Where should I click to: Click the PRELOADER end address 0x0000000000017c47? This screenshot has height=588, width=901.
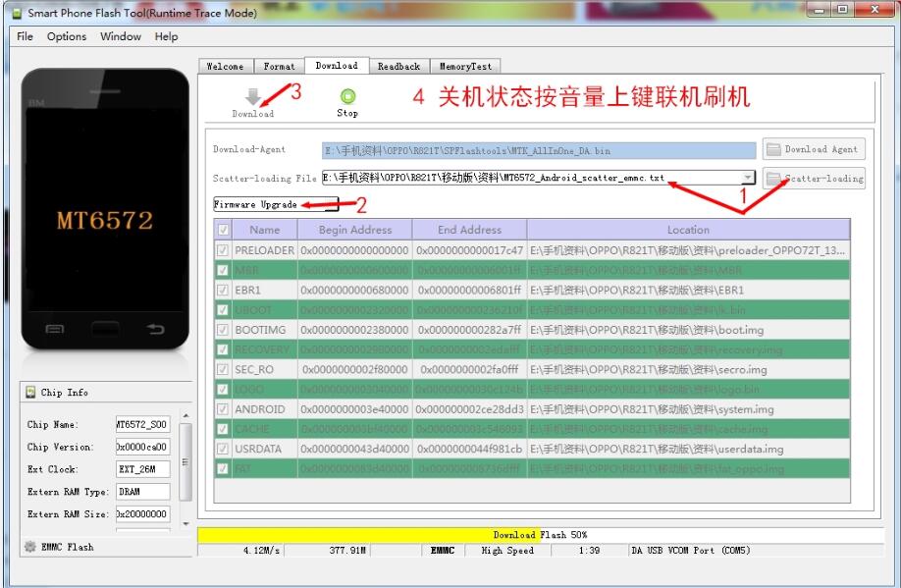click(469, 250)
